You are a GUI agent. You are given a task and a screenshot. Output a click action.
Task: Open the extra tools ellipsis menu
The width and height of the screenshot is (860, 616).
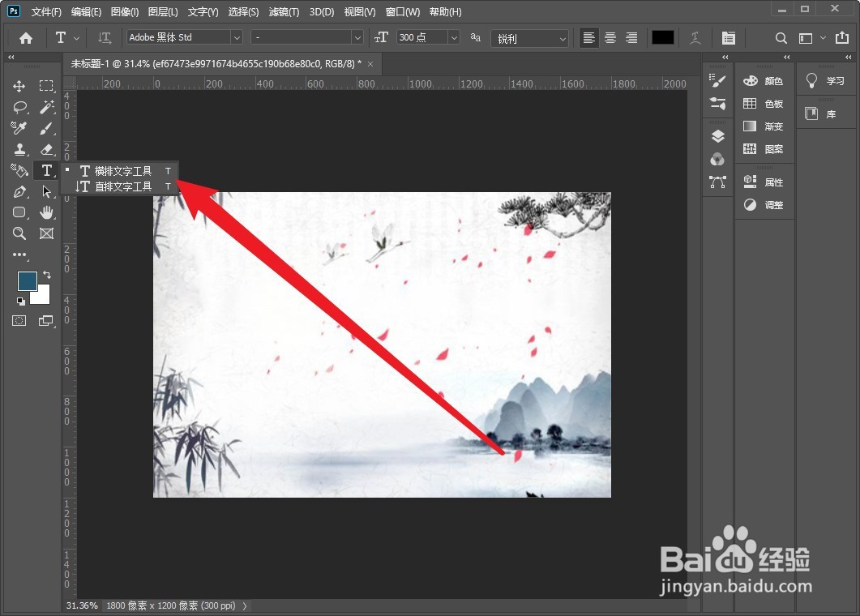pos(19,255)
